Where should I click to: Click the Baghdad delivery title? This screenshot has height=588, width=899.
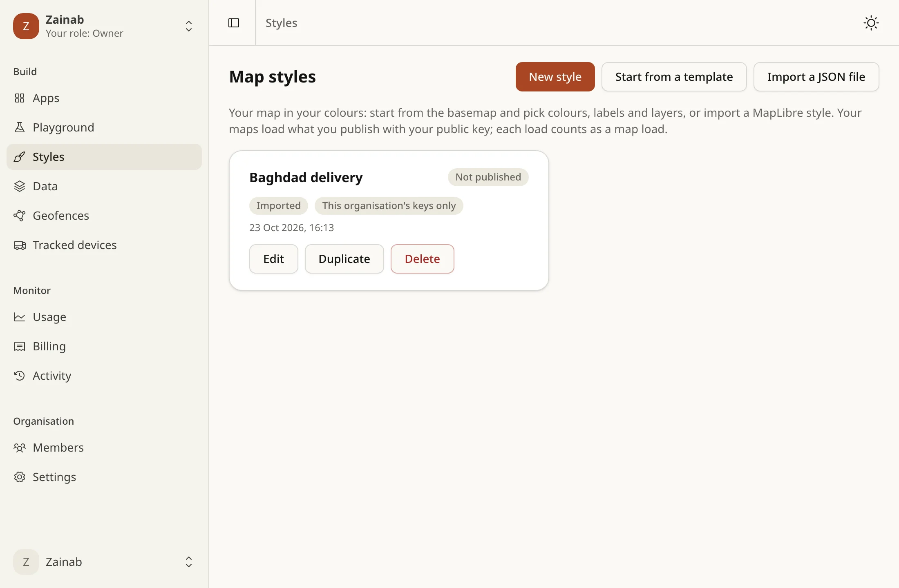pyautogui.click(x=306, y=178)
